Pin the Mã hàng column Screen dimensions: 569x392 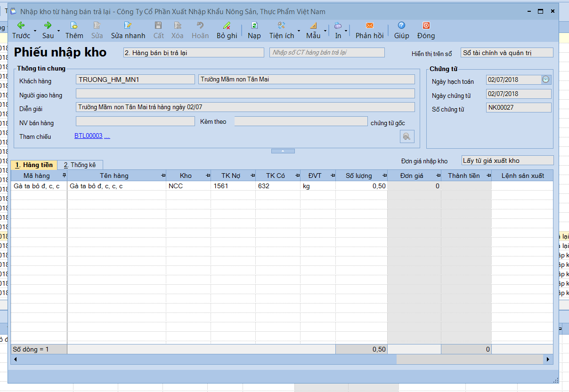pos(64,175)
